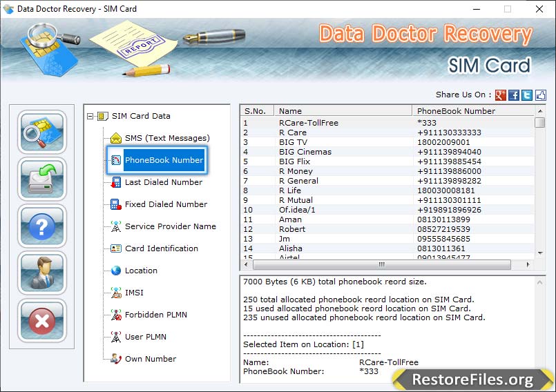This screenshot has height=392, width=556.
Task: Click the Fixed Dialed Number icon
Action: pos(116,204)
